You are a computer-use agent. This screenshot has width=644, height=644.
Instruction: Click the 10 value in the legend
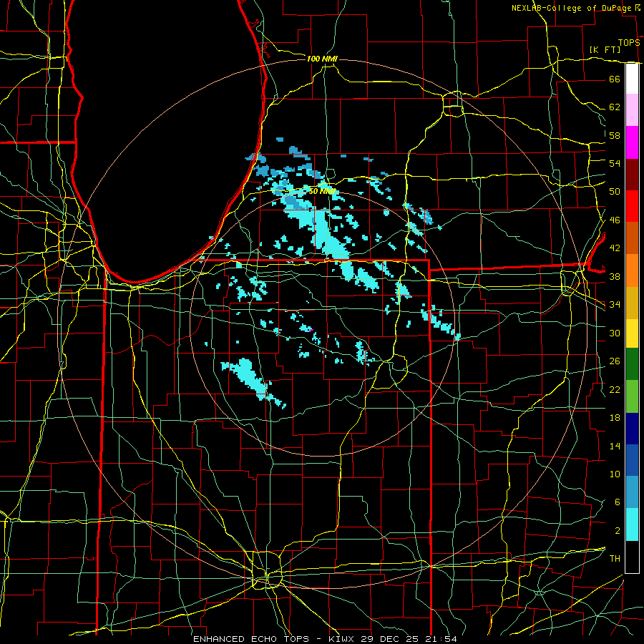(615, 474)
